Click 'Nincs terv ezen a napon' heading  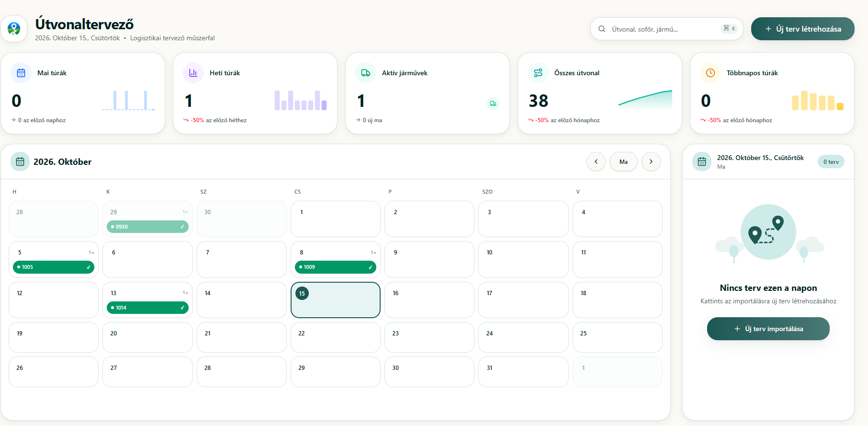[768, 288]
